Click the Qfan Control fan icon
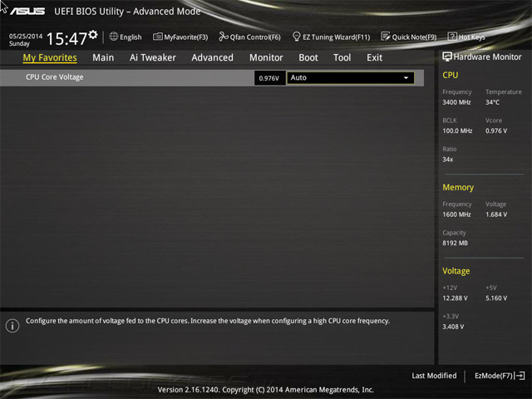Image resolution: width=532 pixels, height=399 pixels. (224, 37)
